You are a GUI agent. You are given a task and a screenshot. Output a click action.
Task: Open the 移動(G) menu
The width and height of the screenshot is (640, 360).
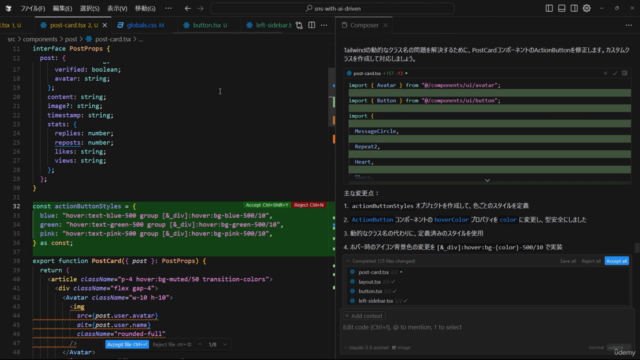pos(145,8)
